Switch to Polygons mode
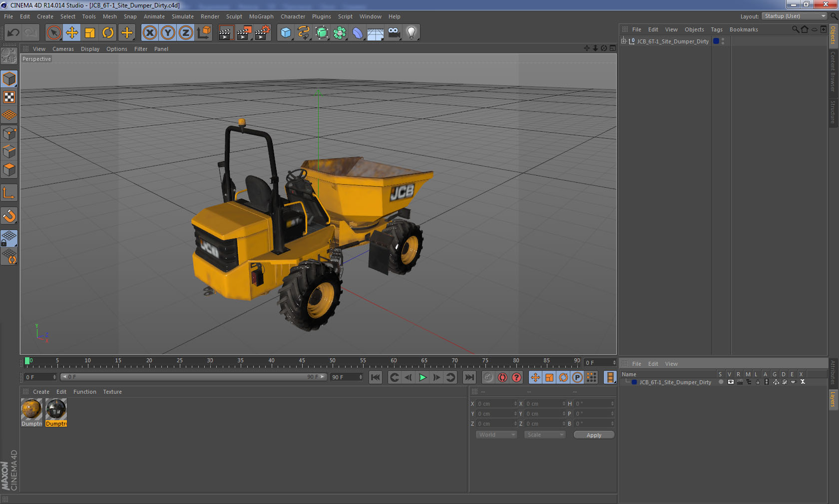 coord(9,170)
